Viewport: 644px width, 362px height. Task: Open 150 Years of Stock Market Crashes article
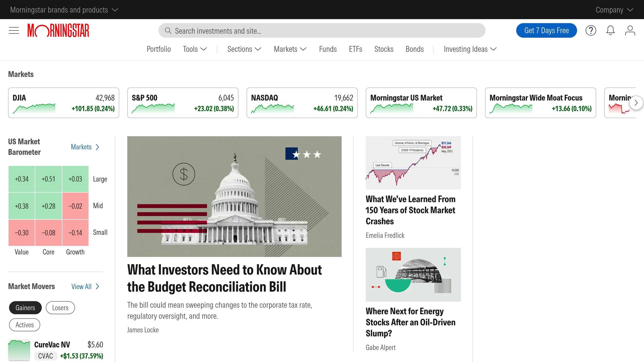(x=411, y=210)
